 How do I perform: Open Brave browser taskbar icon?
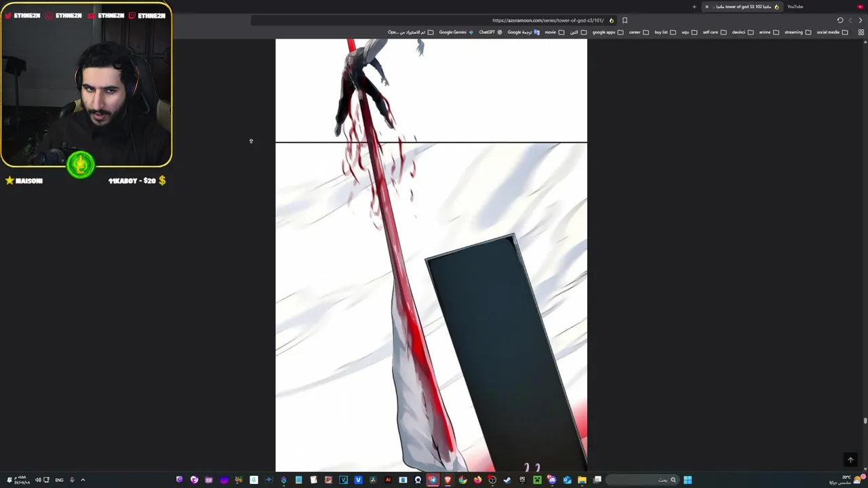(x=448, y=480)
